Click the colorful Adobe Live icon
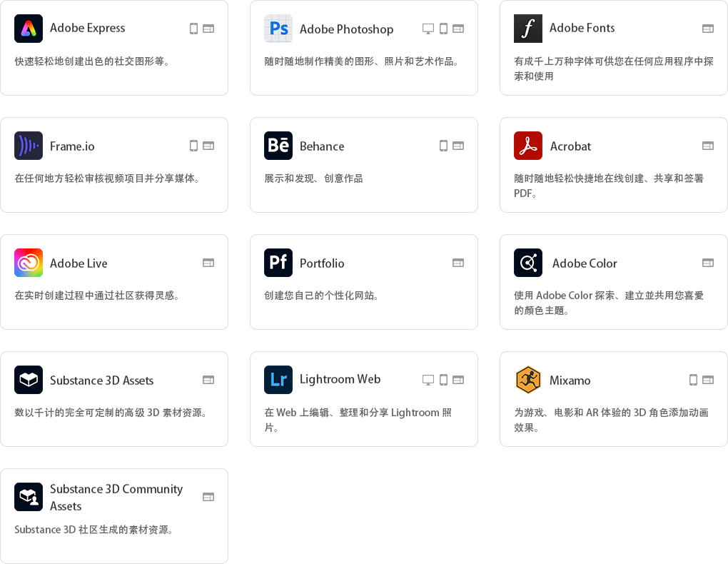Screen dimensions: 728x564 pos(29,263)
